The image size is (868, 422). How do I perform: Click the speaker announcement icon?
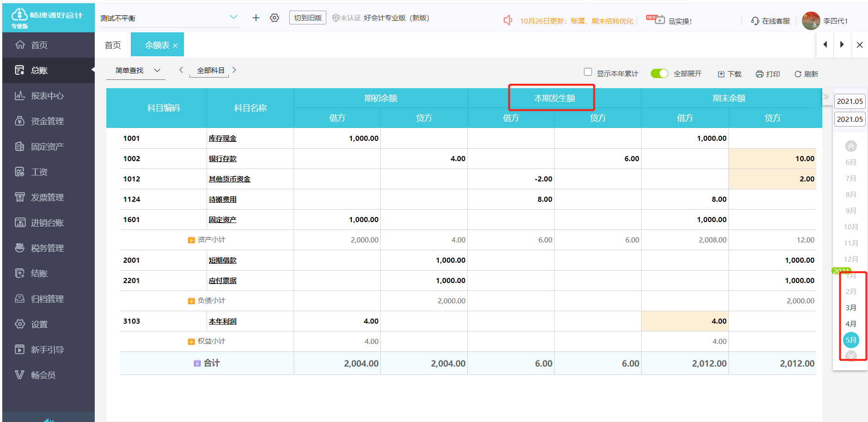click(508, 20)
